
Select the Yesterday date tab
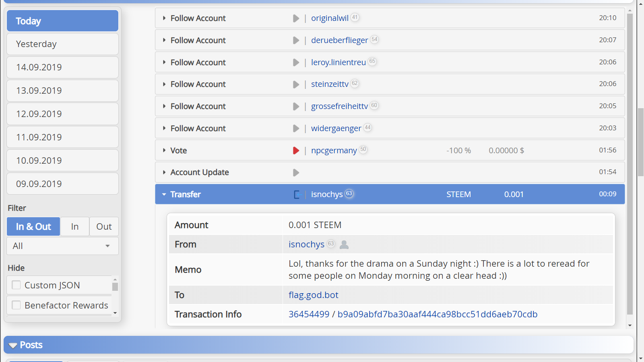tap(62, 44)
